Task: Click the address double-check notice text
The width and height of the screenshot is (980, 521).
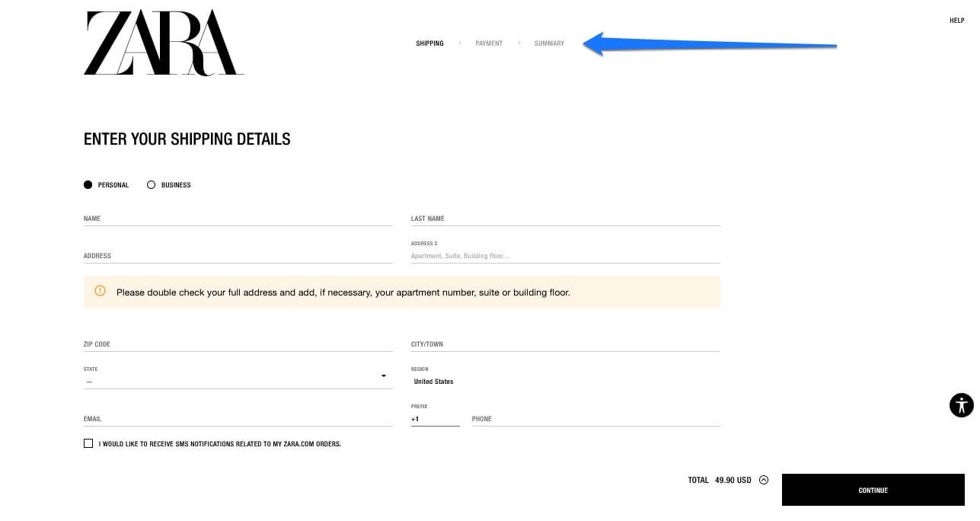Action: tap(343, 292)
